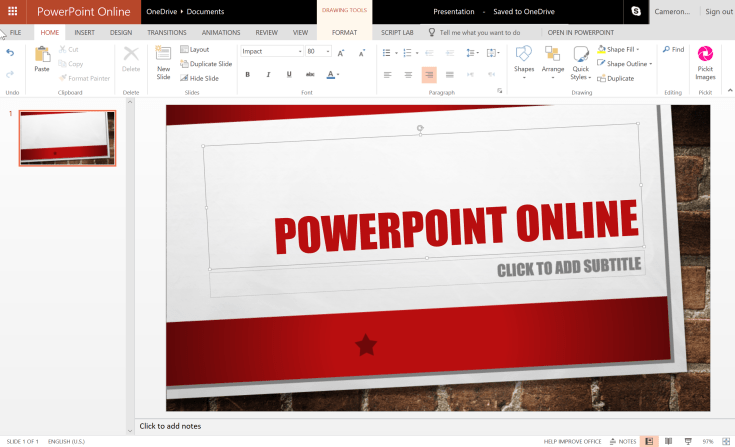Open the Pickit Images add-in
The image size is (735, 447).
click(x=705, y=61)
